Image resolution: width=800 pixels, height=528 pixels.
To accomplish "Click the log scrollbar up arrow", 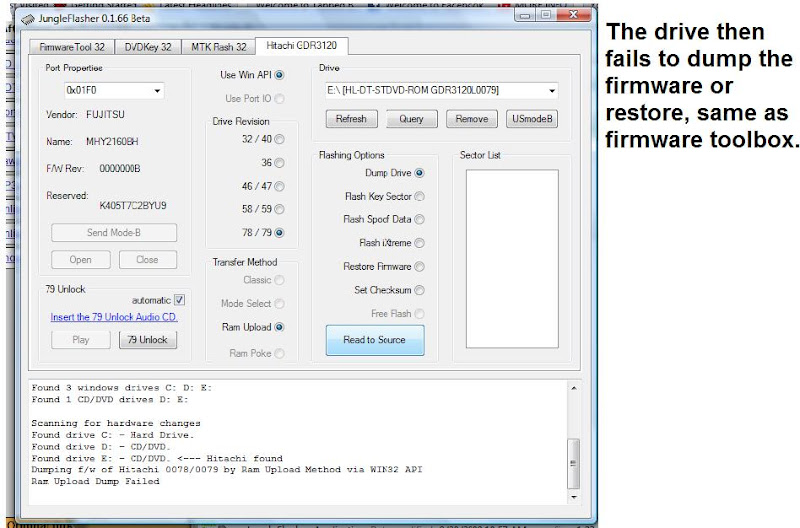I will click(574, 388).
